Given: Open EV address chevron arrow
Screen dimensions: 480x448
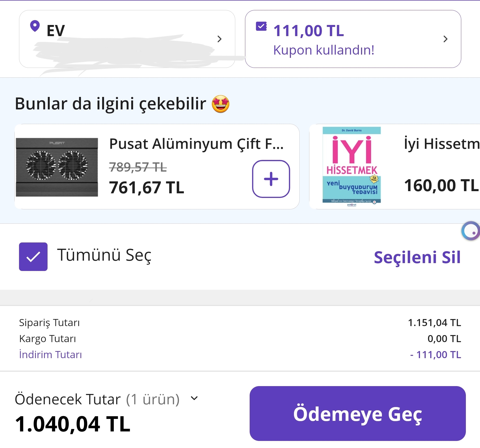Looking at the screenshot, I should click(x=219, y=39).
